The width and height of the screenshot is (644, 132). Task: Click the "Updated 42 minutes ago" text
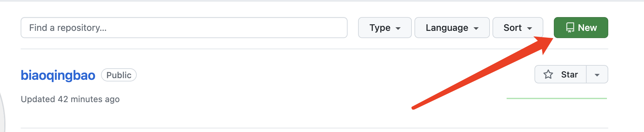click(x=70, y=99)
